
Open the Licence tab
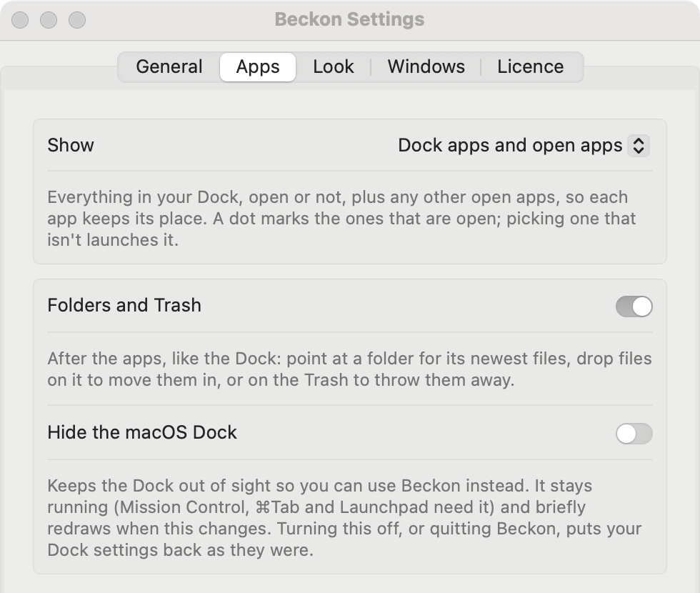coord(530,67)
